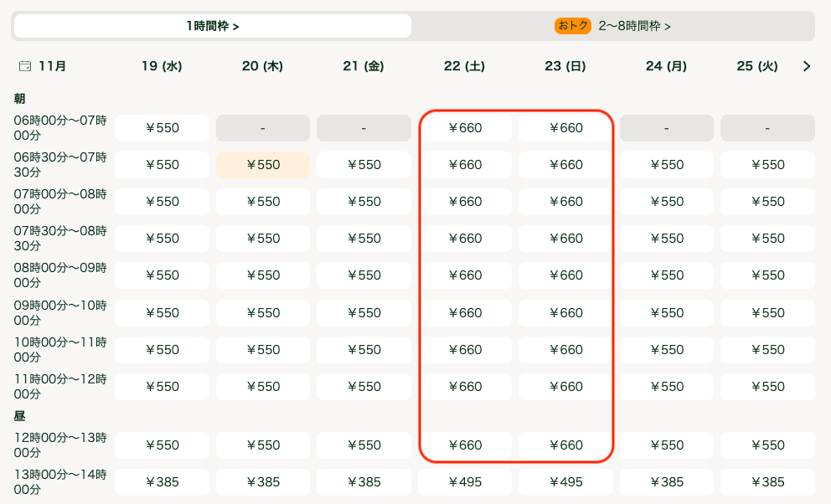Viewport: 831px width, 504px height.
Task: Select the ¥660 slot at 06時00分 on 22 (土)
Action: (x=465, y=127)
